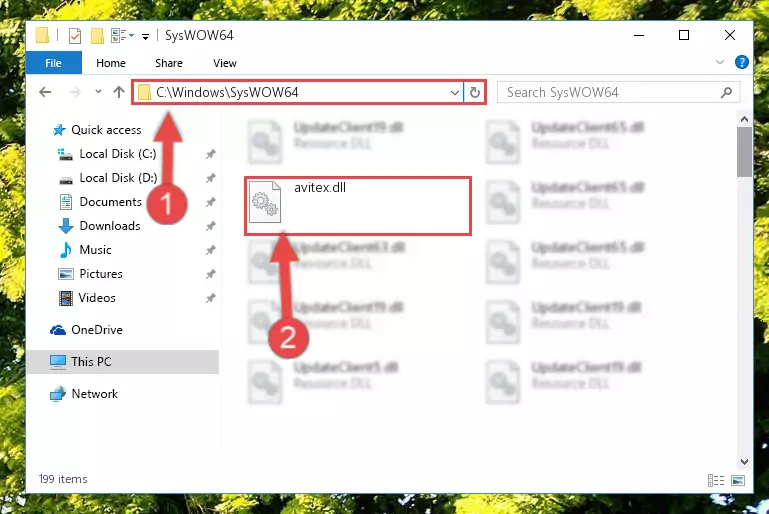Click the folder icon in title bar
769x514 pixels.
(43, 36)
